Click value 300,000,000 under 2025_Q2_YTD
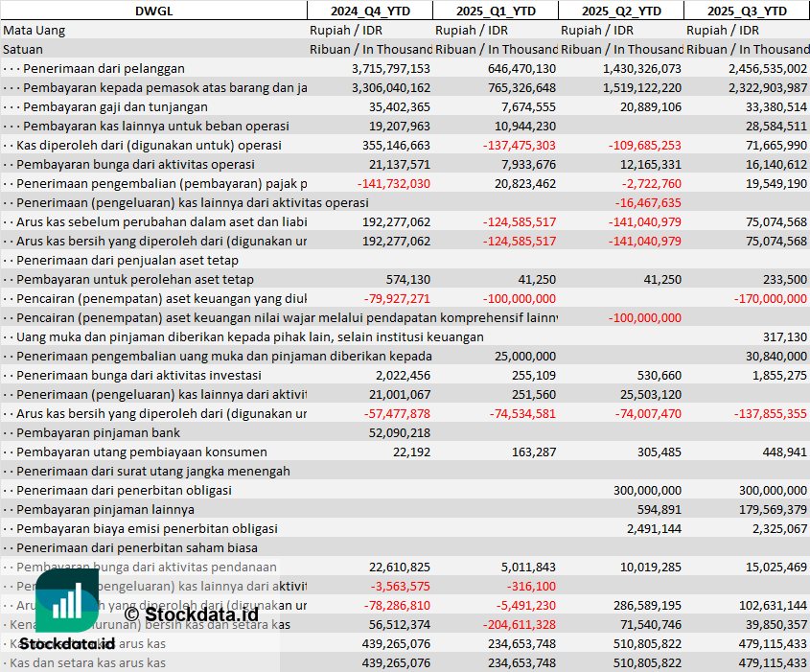The height and width of the screenshot is (672, 810). (x=647, y=490)
